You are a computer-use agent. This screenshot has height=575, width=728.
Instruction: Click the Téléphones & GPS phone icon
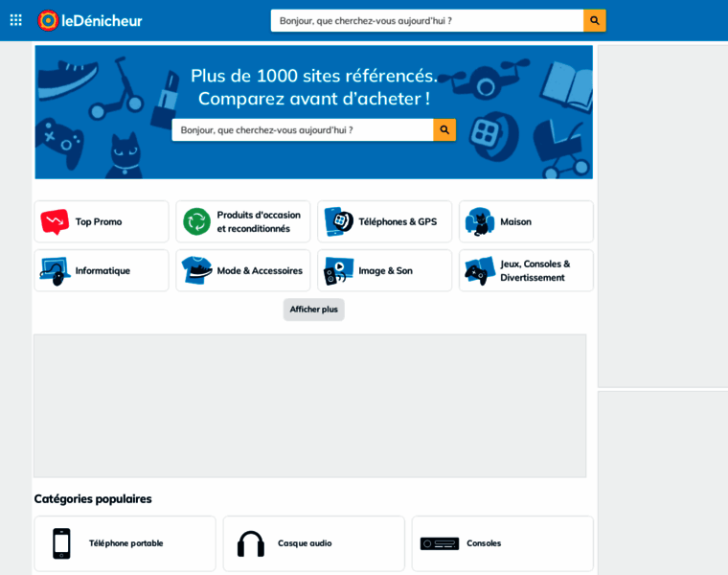tap(338, 221)
